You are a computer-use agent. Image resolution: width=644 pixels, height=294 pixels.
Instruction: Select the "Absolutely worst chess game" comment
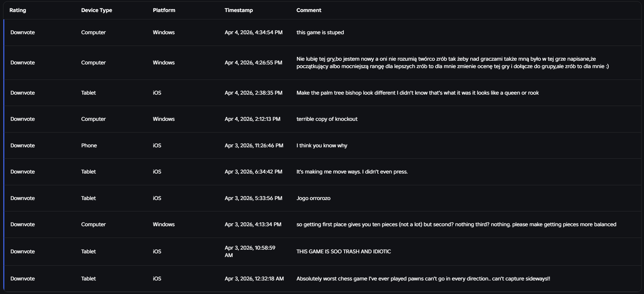423,279
